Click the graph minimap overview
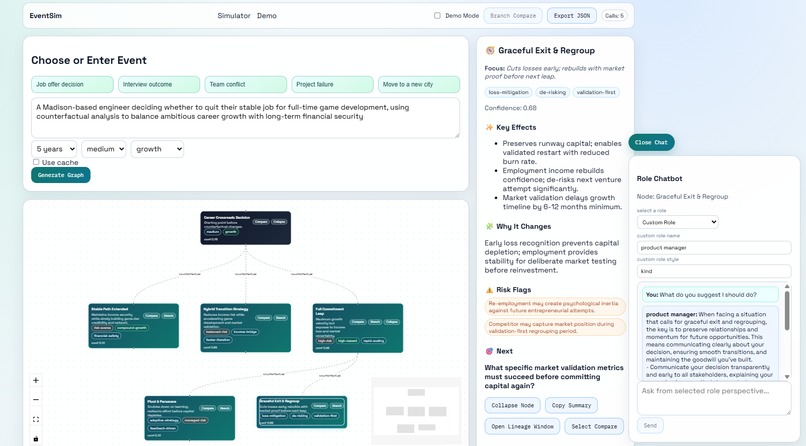Screen dimensions: 806x446 point(416,411)
